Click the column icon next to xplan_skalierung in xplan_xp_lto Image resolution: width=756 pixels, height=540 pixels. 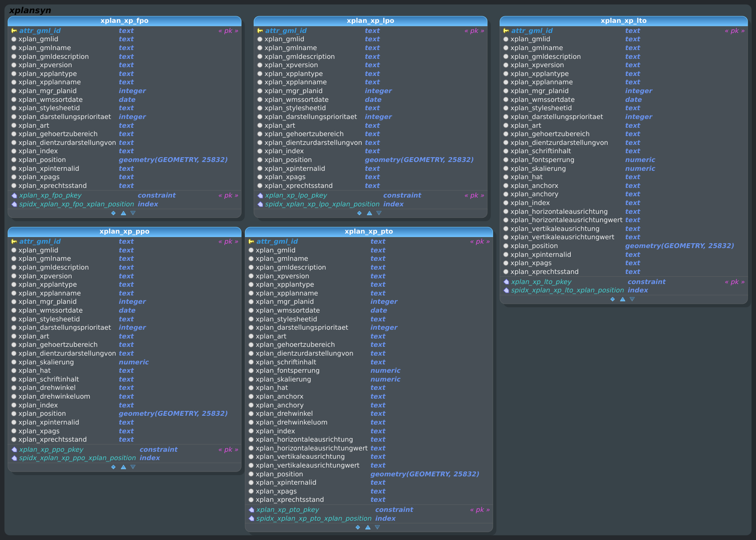(506, 168)
